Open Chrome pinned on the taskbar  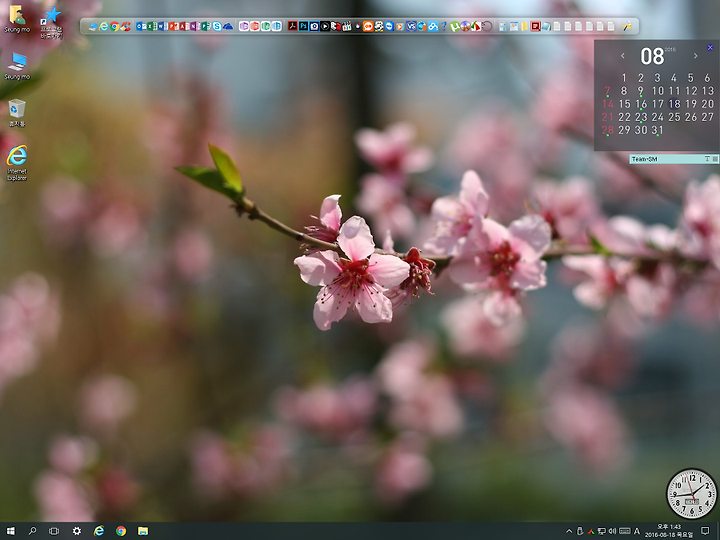pos(121,531)
